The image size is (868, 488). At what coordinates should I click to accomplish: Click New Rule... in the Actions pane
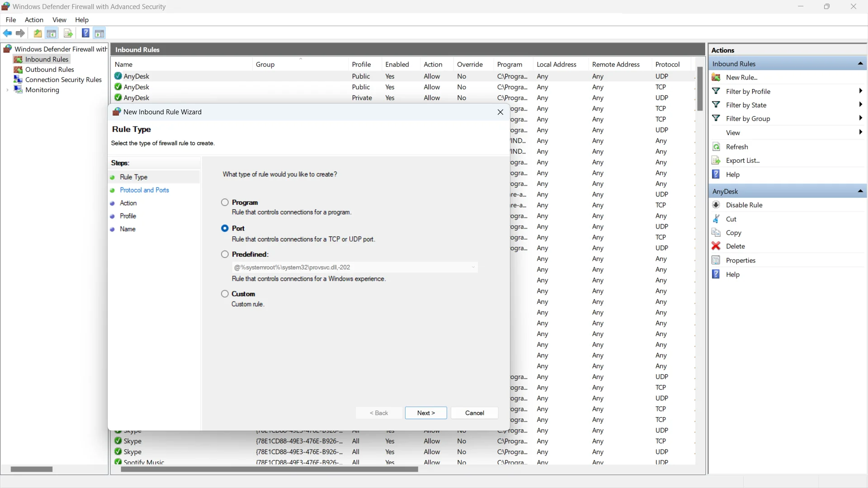coord(742,77)
